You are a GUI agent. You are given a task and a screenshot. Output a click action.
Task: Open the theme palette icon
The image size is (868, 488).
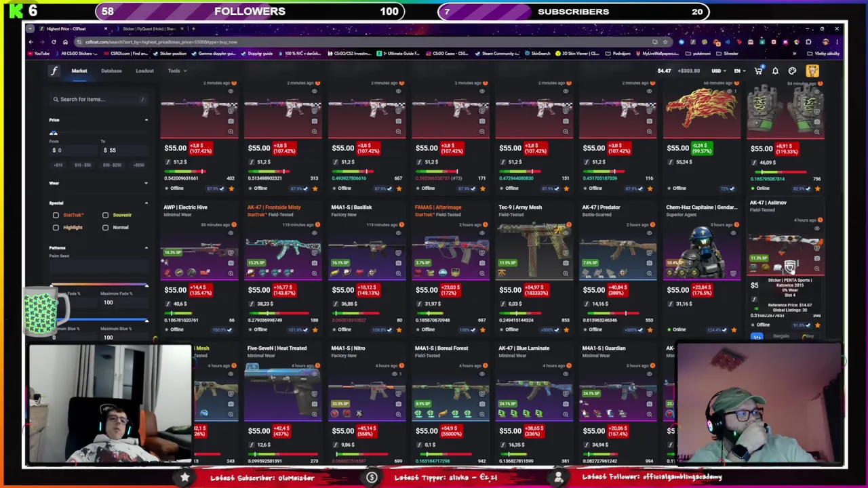coord(792,70)
